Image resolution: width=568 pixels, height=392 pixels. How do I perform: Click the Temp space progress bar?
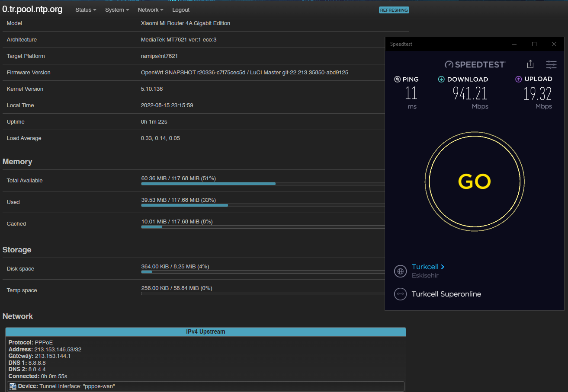263,293
